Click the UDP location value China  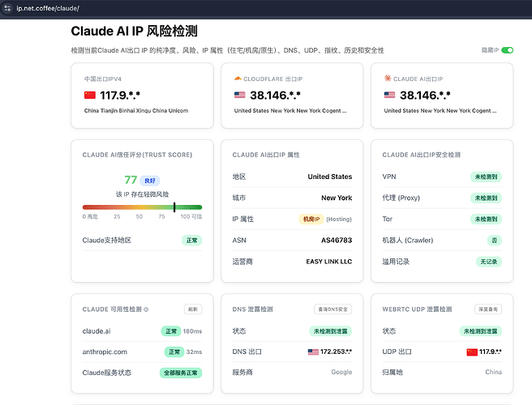pos(493,372)
